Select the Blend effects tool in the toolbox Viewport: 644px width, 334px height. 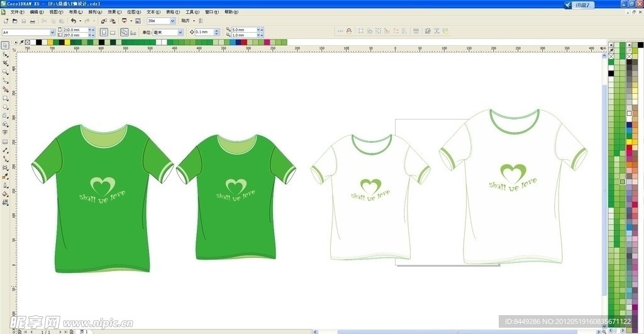5,167
